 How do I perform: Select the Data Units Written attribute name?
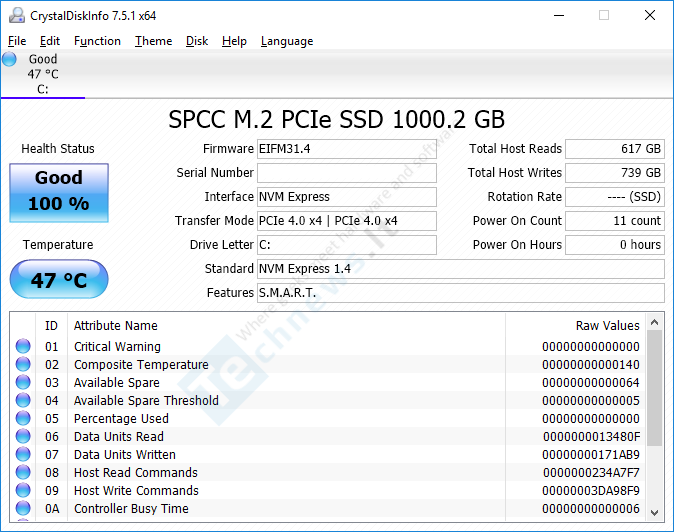click(x=125, y=455)
